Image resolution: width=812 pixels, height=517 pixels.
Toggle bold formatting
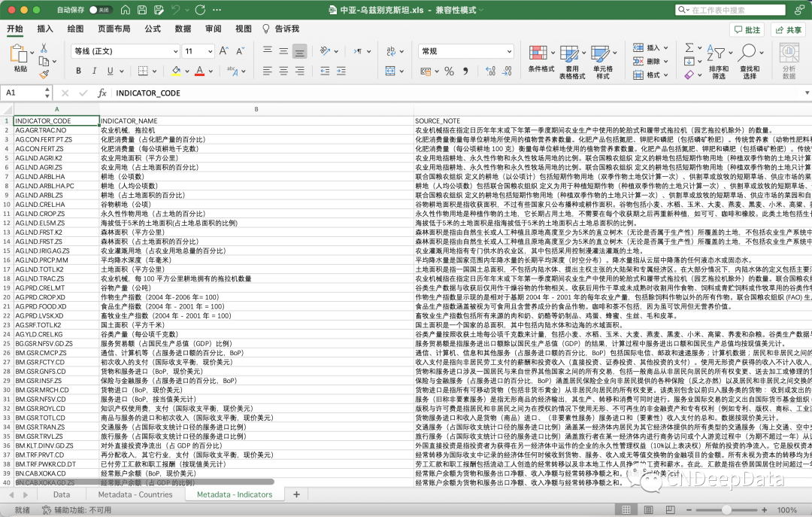click(x=78, y=71)
